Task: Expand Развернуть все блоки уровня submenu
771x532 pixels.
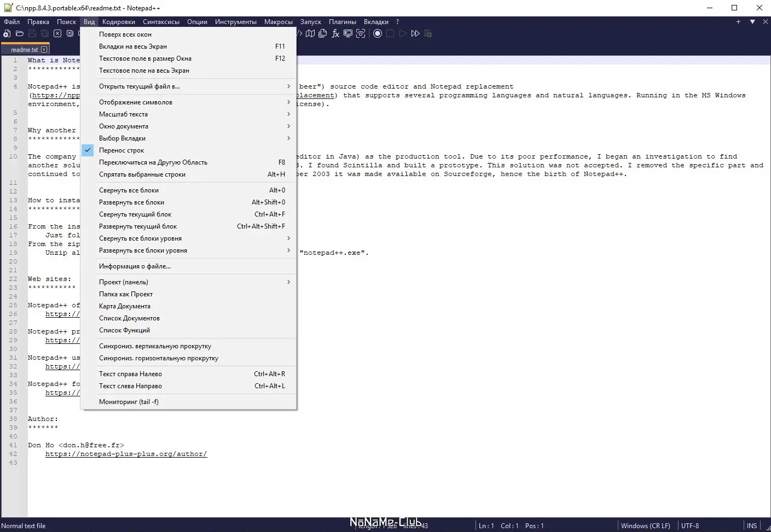Action: coord(188,250)
